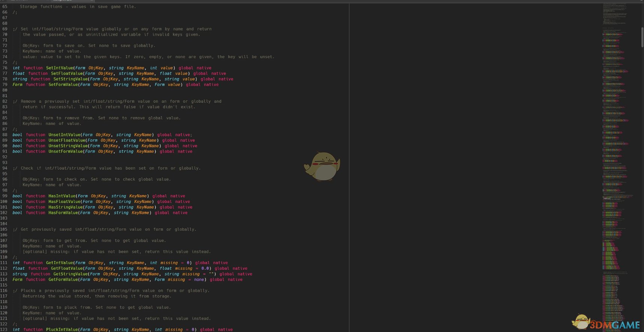The width and height of the screenshot is (644, 332).
Task: Click the PluckIntValue function name
Action: point(62,330)
